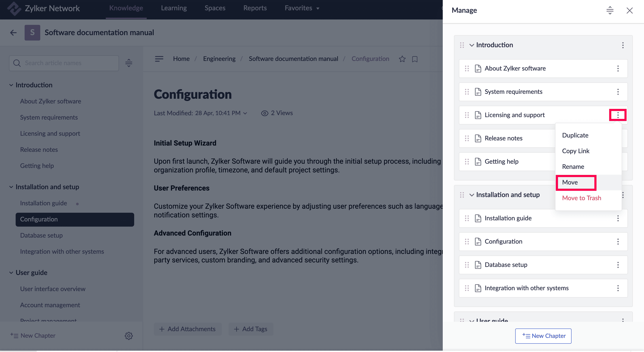Click the New Chapter button in Manage panel
Screen dimensions: 644x352
click(543, 336)
